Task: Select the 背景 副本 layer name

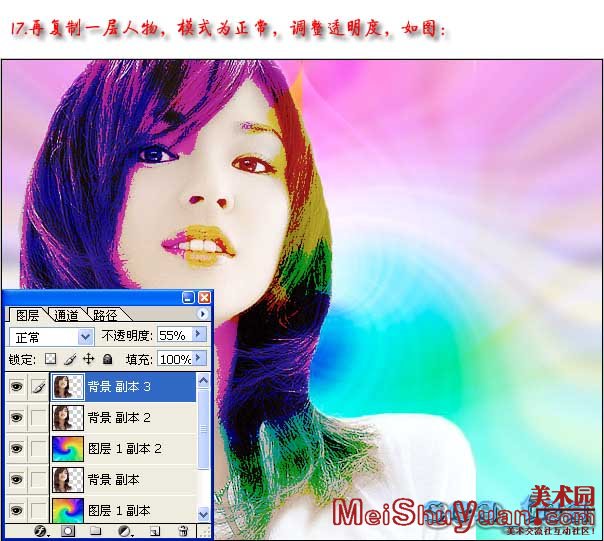Action: click(114, 479)
